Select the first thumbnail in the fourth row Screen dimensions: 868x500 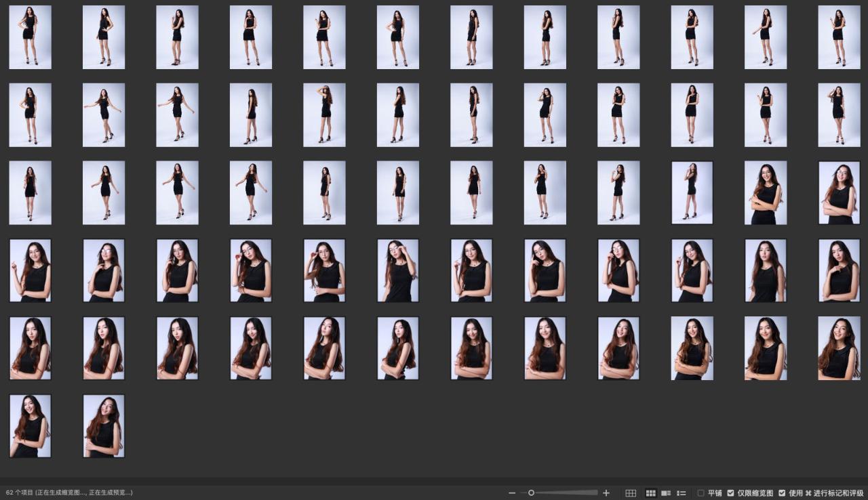click(30, 270)
